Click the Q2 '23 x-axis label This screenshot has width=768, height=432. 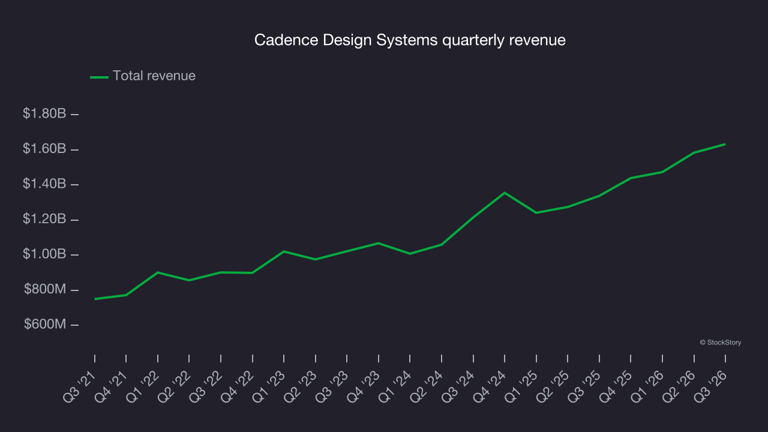pyautogui.click(x=300, y=387)
